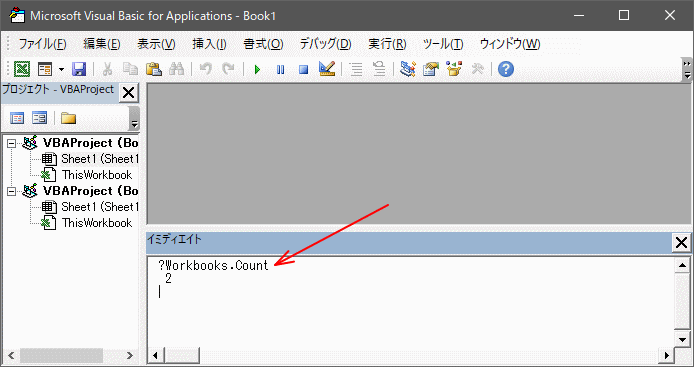Click the result value 2 in Immediate window
This screenshot has height=367, width=694.
[168, 279]
